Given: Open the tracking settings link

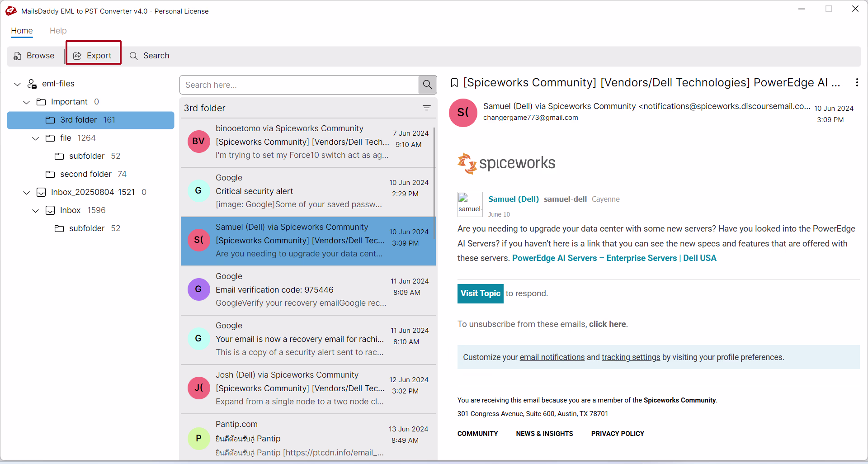Looking at the screenshot, I should [x=631, y=357].
